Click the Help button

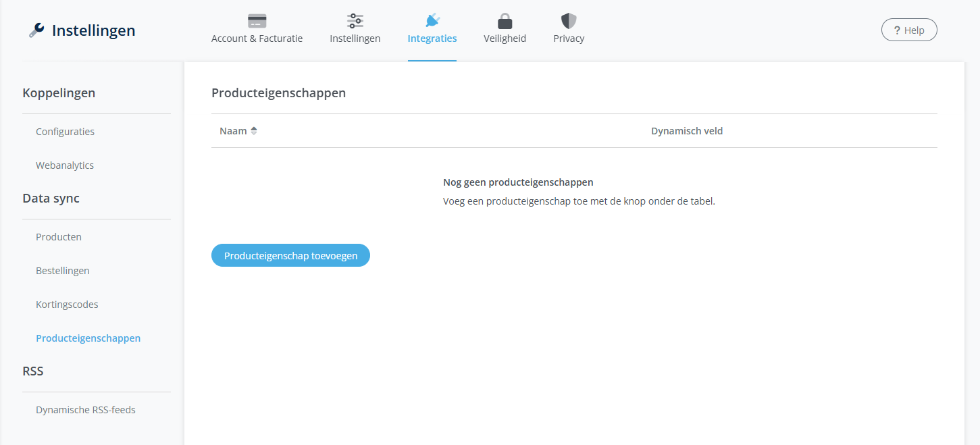coord(908,30)
